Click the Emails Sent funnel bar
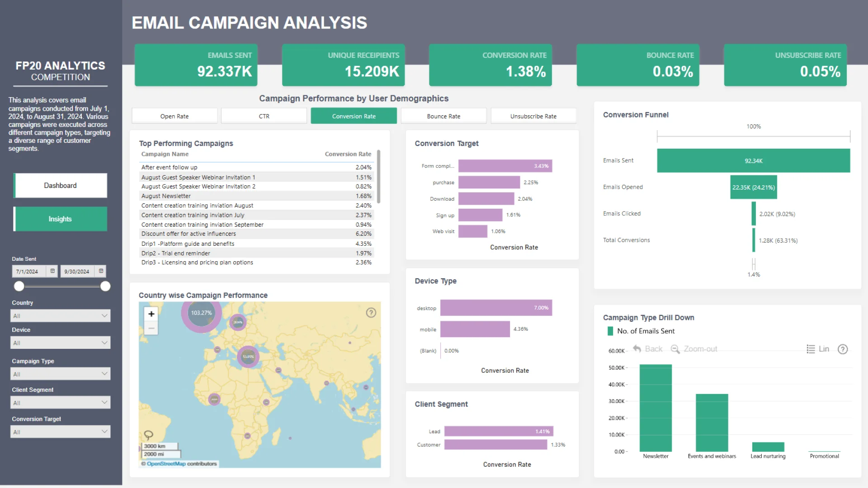Screen dimensions: 868x488 pyautogui.click(x=754, y=161)
